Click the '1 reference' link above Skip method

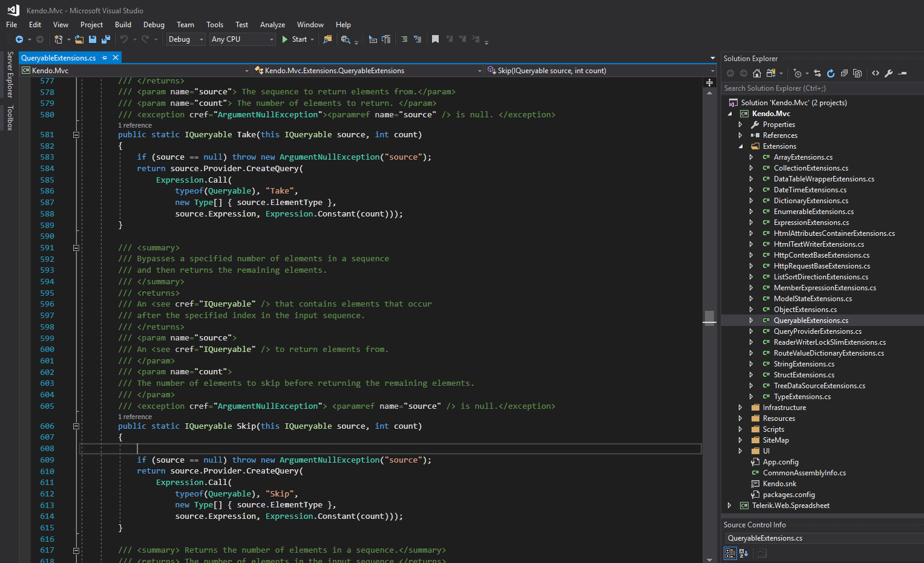[x=135, y=417]
